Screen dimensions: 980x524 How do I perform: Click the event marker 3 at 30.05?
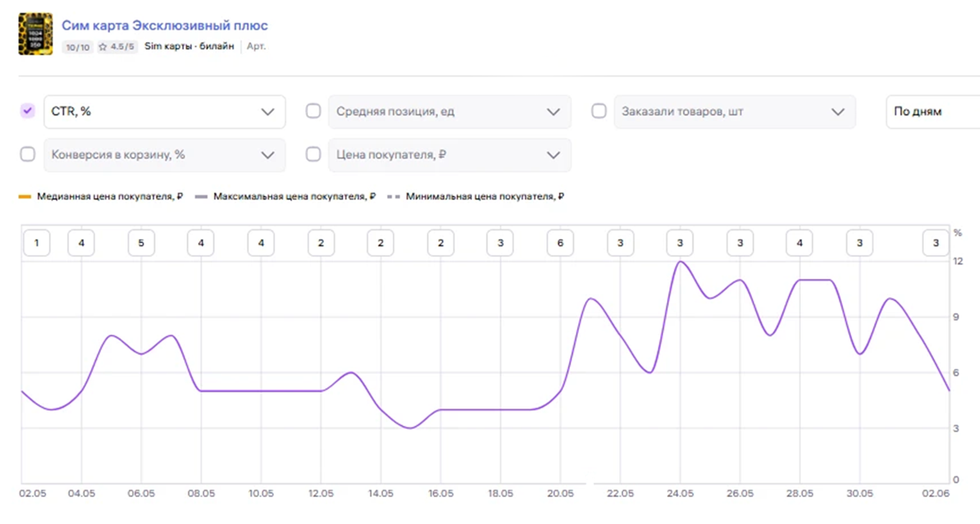point(860,243)
